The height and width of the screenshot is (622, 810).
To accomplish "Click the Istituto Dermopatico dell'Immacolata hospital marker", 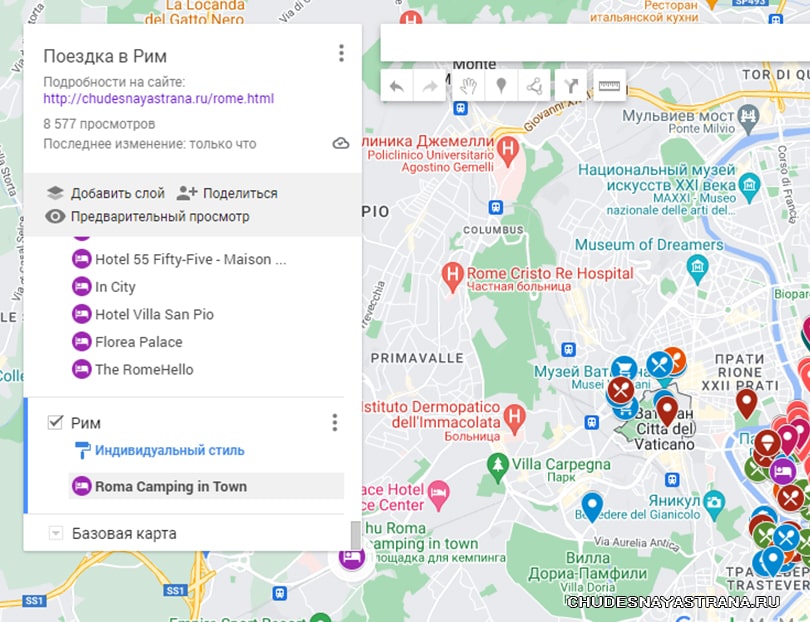I will pyautogui.click(x=514, y=419).
